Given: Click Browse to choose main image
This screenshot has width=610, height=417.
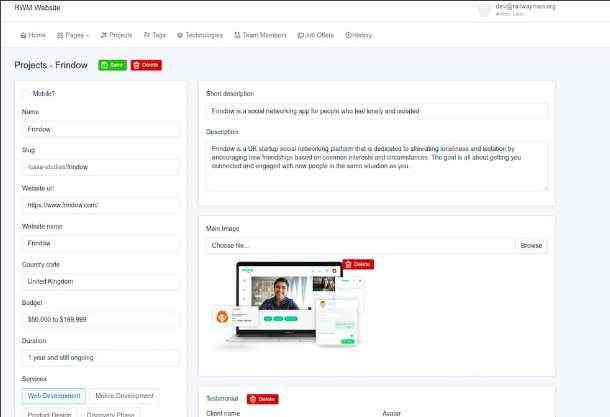Looking at the screenshot, I should [531, 245].
